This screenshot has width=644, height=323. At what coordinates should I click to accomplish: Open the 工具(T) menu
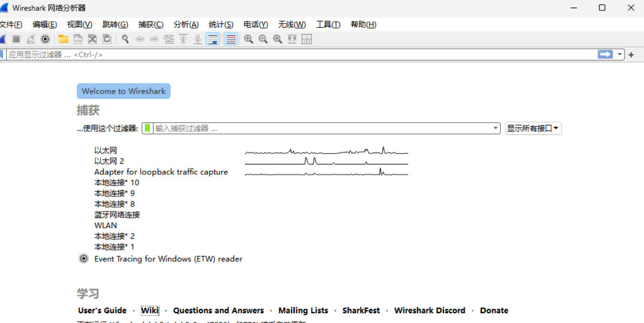(328, 25)
